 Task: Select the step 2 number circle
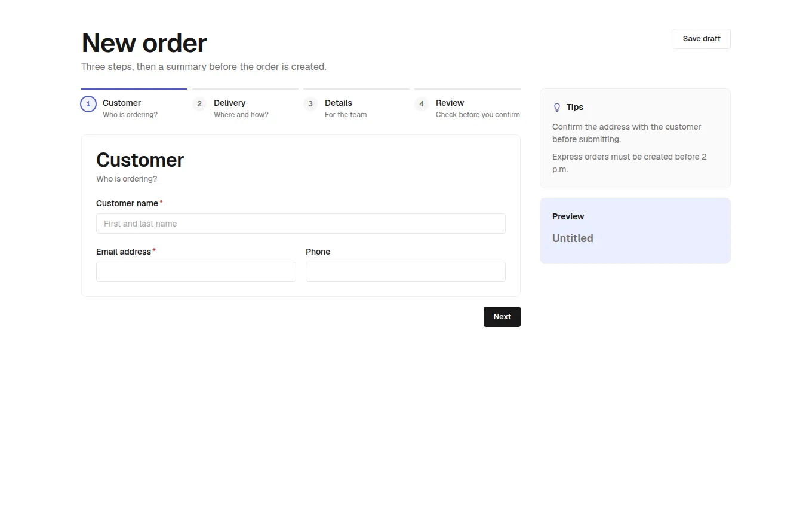pos(199,104)
